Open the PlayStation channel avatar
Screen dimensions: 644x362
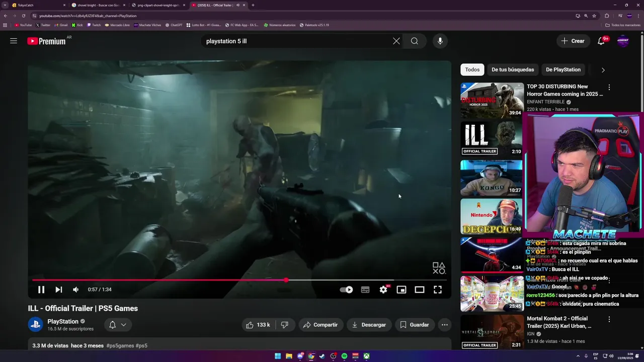(35, 325)
